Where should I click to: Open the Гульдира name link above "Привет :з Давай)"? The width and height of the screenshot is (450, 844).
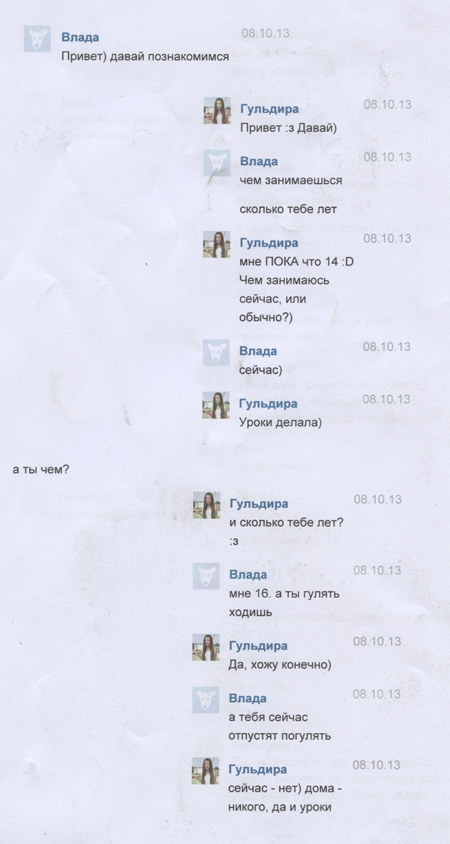coord(269,109)
